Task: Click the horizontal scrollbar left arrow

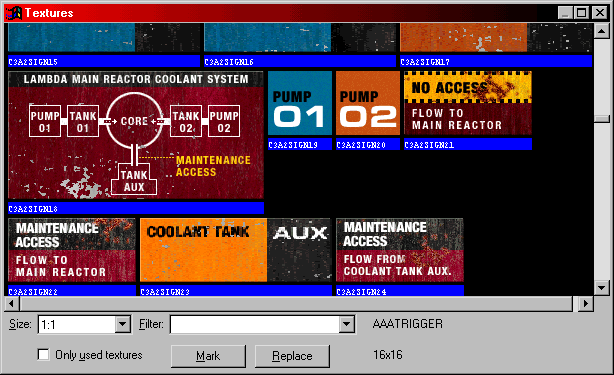Action: pyautogui.click(x=12, y=303)
